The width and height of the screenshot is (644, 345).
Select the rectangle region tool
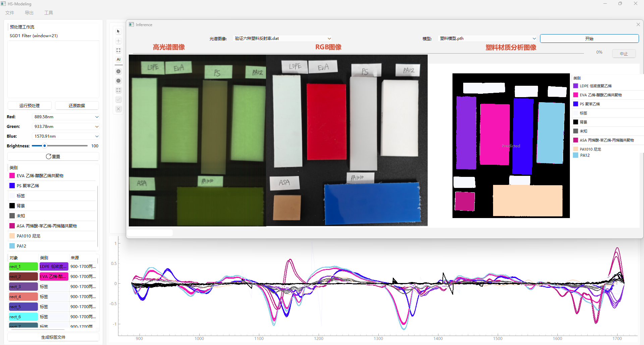[118, 50]
